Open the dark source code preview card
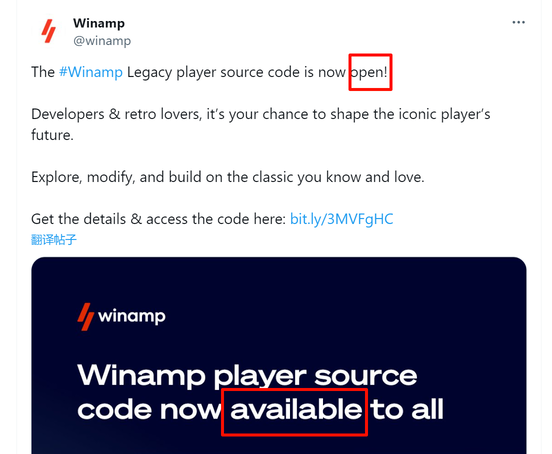 [279, 355]
